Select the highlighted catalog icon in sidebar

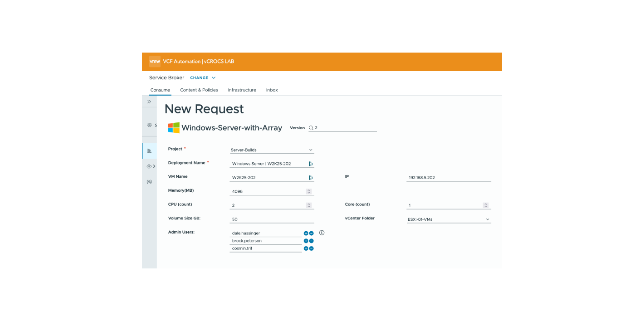click(149, 151)
